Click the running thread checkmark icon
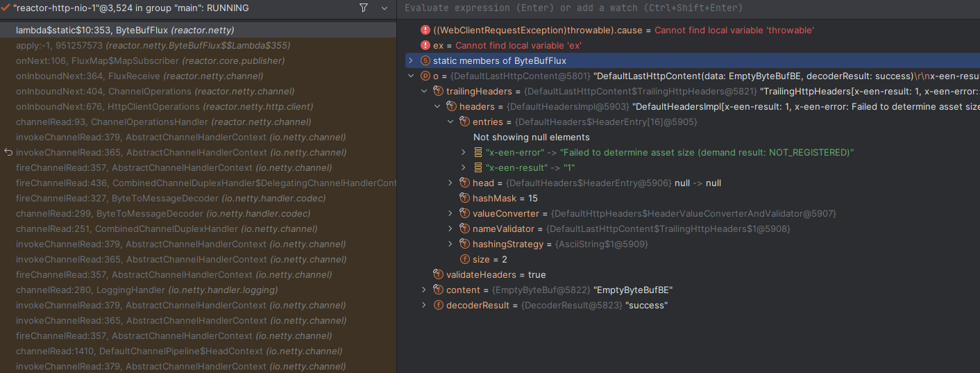The image size is (980, 373). [5, 8]
